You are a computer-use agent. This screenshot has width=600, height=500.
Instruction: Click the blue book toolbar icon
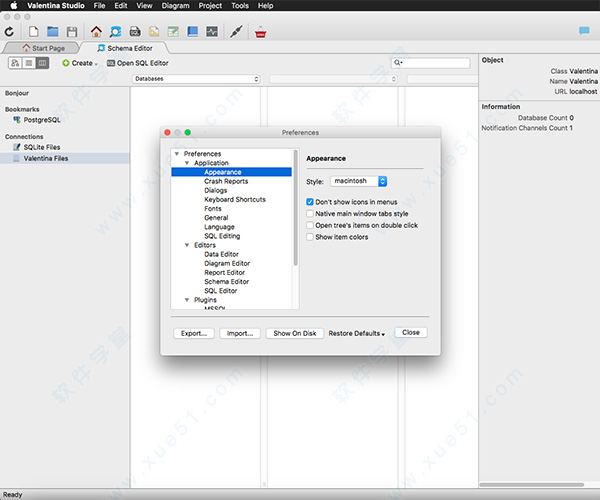[x=192, y=32]
